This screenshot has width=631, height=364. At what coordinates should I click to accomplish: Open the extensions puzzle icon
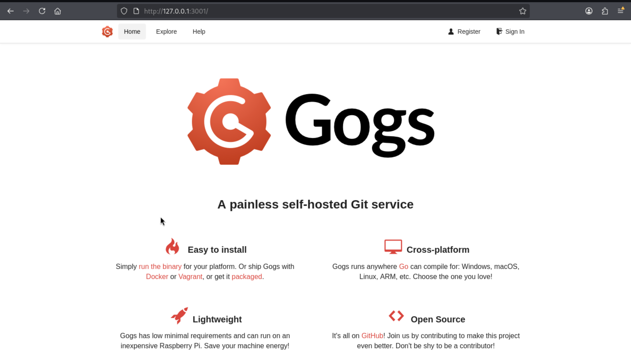click(x=605, y=11)
